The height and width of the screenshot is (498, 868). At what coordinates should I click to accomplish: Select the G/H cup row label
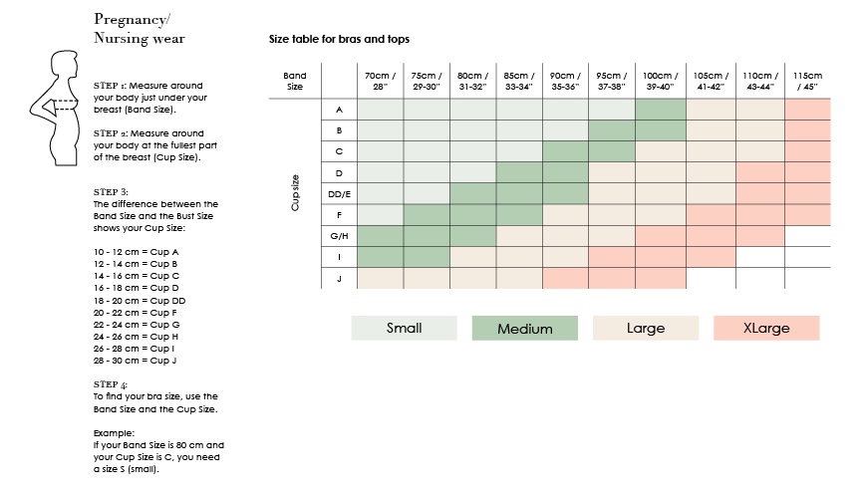(339, 236)
